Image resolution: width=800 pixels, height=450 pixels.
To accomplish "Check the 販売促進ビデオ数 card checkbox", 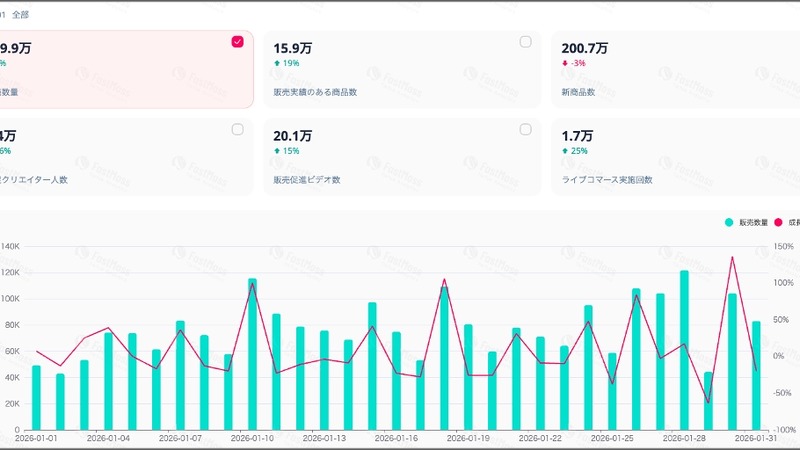I will [526, 129].
